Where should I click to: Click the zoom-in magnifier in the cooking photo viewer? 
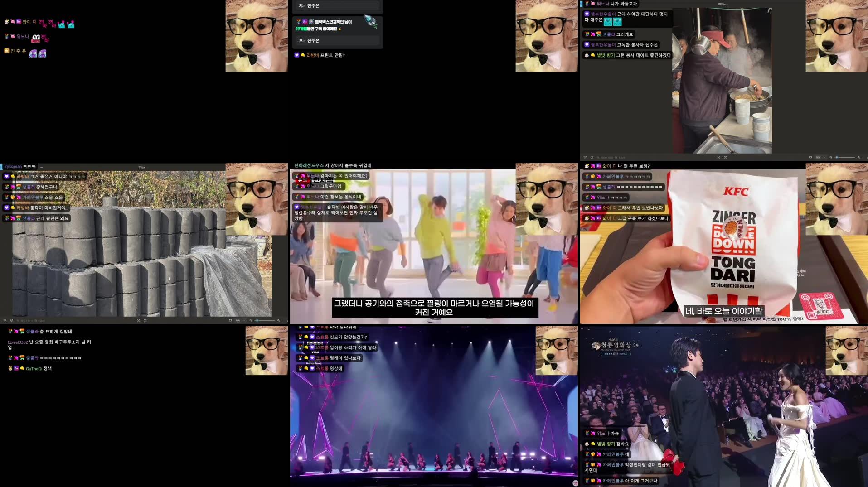pos(858,157)
